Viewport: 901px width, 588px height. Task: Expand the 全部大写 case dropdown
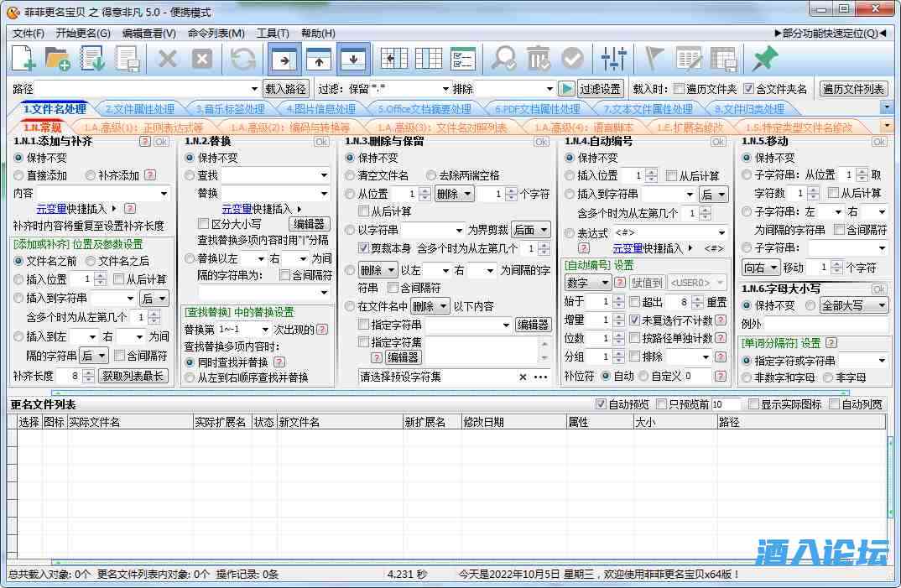point(880,305)
